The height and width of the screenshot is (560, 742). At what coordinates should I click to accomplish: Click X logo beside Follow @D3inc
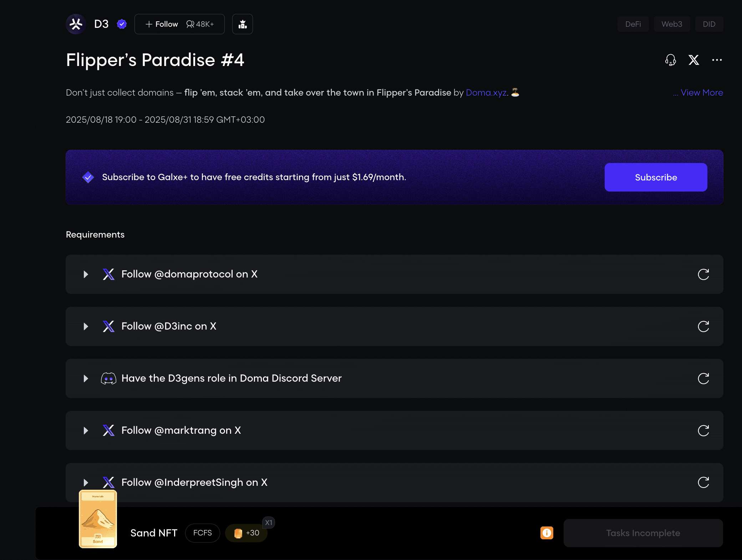click(x=108, y=326)
